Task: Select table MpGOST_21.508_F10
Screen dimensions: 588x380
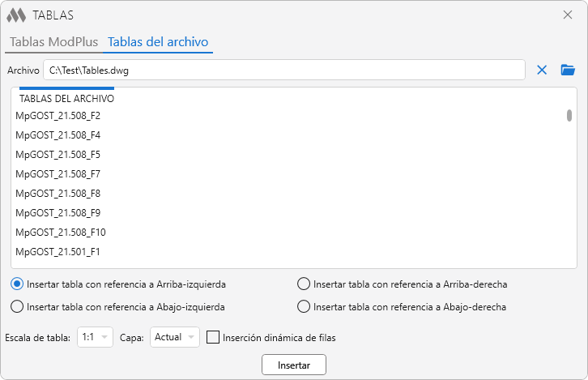Action: 61,233
